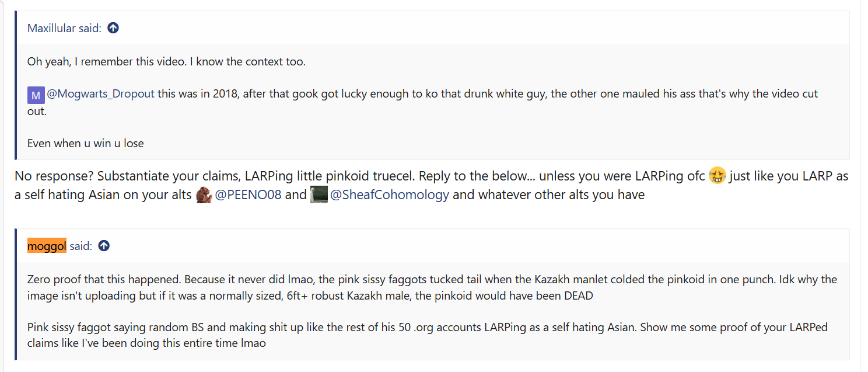Viewport: 868px width, 372px height.
Task: Click the "Show me some proof" sentence
Action: pyautogui.click(x=700, y=328)
